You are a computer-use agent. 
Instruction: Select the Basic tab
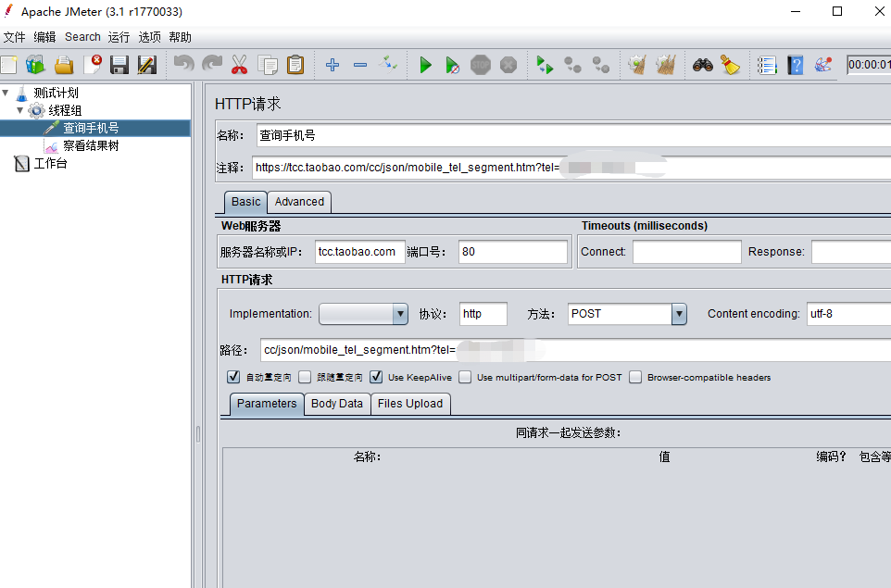click(245, 202)
